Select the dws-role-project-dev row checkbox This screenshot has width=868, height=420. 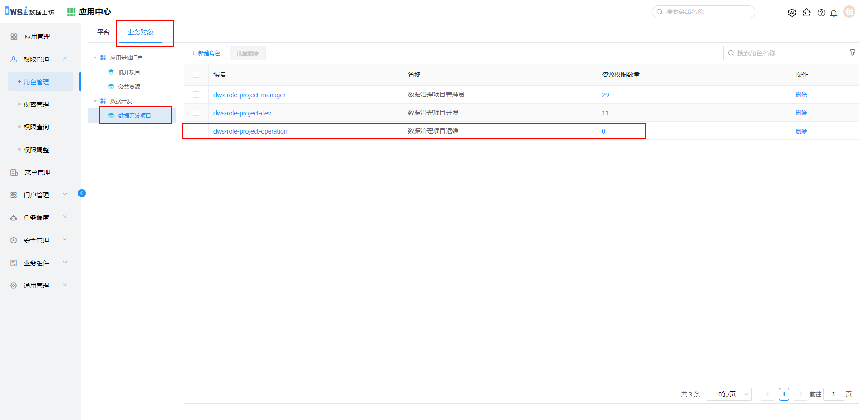196,113
